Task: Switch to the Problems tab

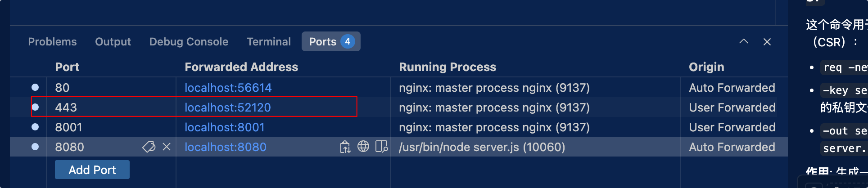Action: (52, 42)
